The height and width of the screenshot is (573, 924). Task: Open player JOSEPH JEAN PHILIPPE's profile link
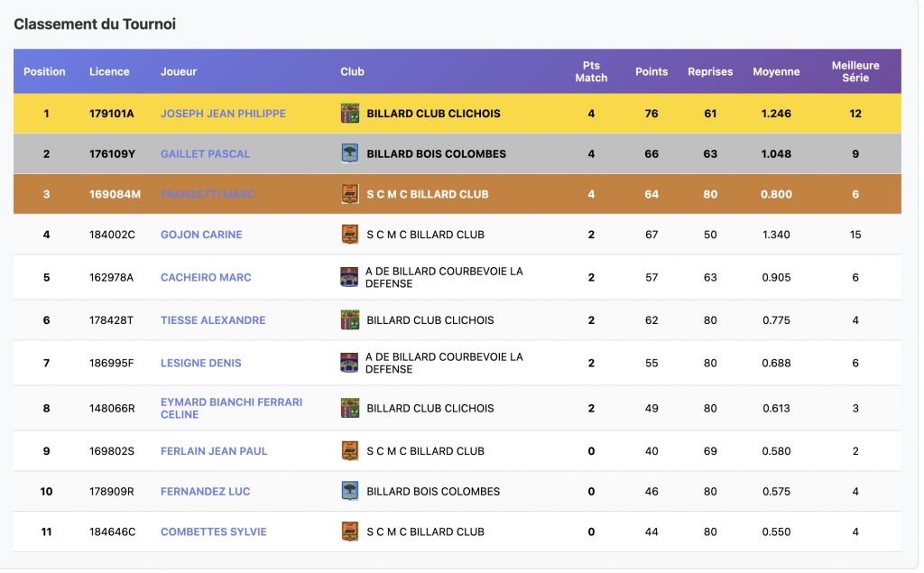(223, 114)
